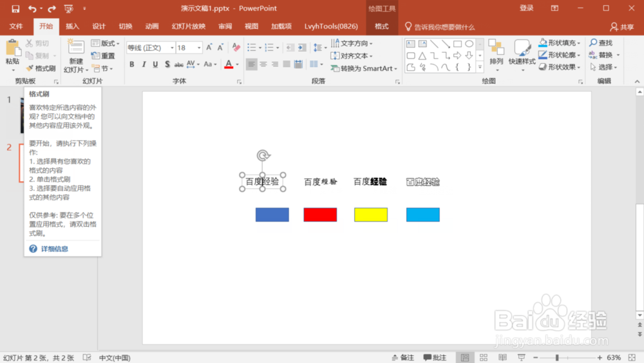Switch to slide sorter view
Screen dimensions: 644x363
(484, 358)
